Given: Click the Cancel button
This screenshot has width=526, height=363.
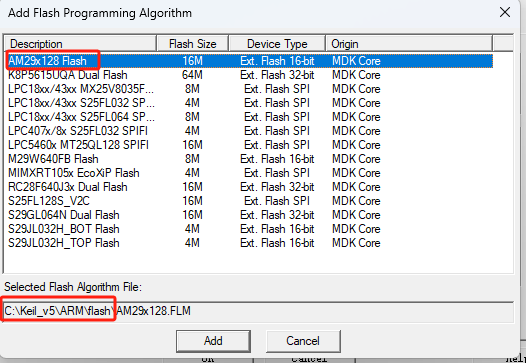Looking at the screenshot, I should click(x=303, y=341).
